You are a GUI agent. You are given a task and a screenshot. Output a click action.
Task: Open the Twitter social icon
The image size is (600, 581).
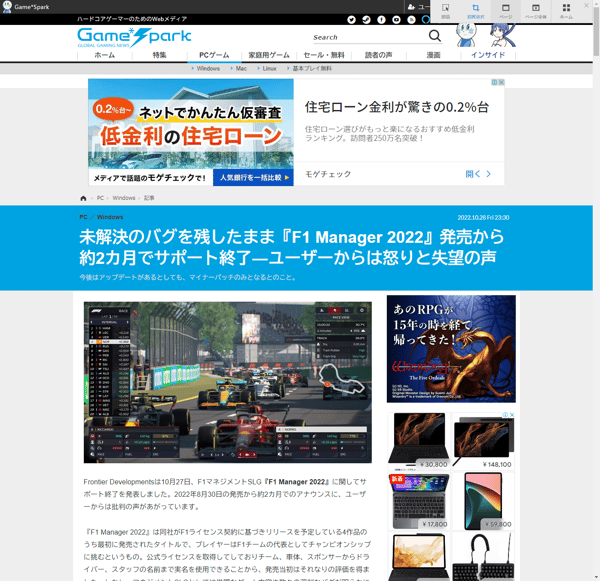(351, 20)
